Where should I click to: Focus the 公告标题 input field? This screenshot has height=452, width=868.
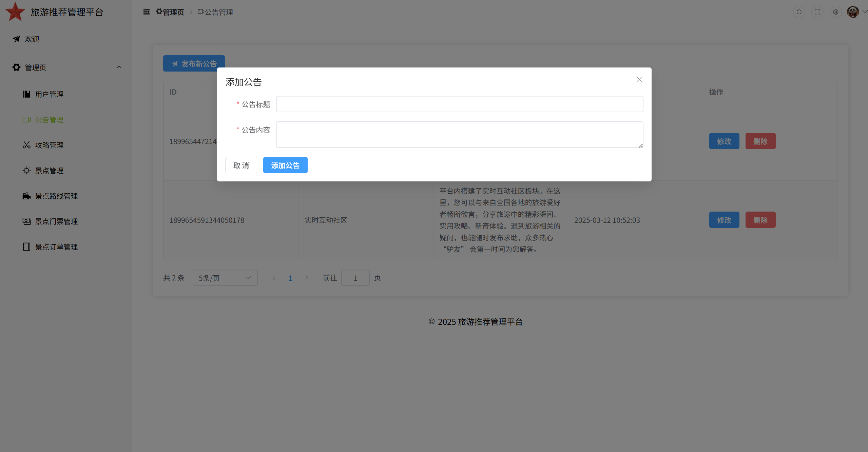pos(459,104)
